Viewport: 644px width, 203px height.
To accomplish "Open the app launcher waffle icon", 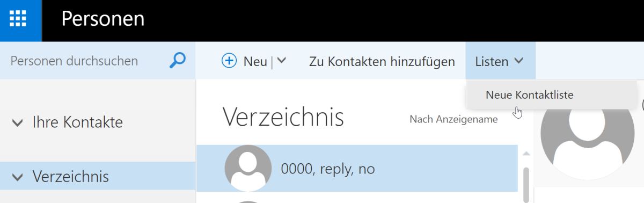I will click(20, 20).
